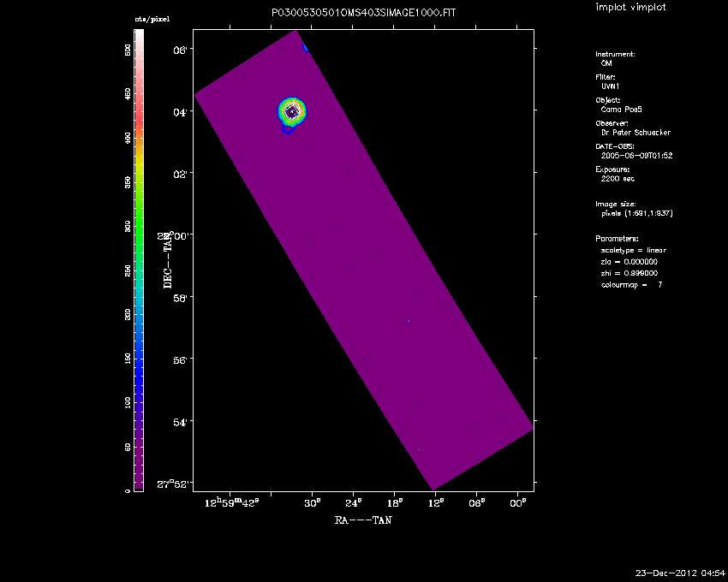
Task: Click the declination tick label 06'
Action: (x=180, y=50)
